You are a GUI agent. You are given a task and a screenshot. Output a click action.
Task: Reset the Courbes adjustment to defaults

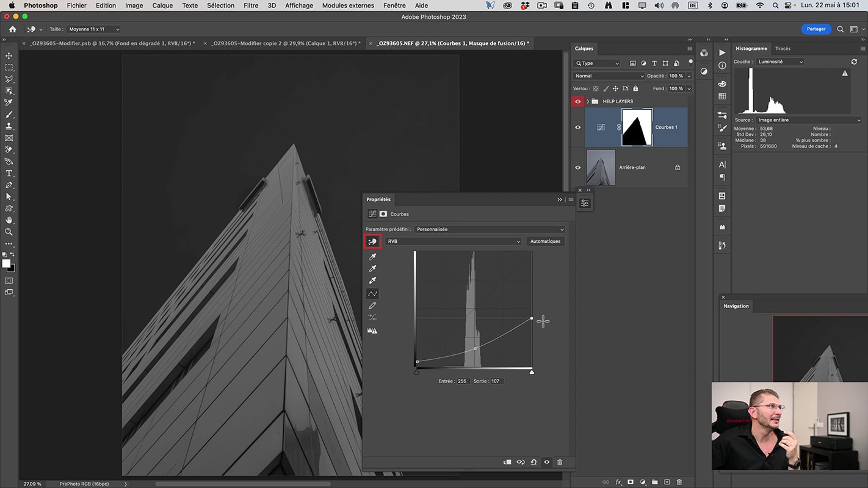pyautogui.click(x=533, y=462)
